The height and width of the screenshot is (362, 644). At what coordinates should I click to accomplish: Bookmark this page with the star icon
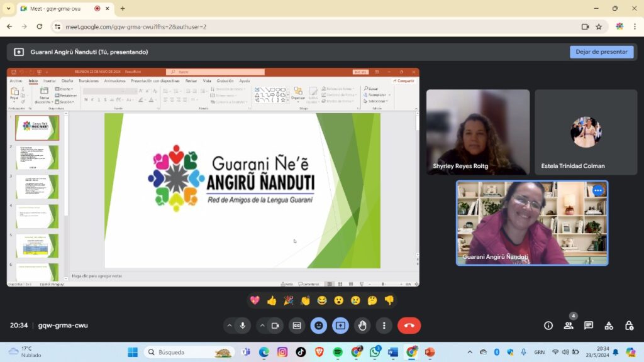(599, 26)
